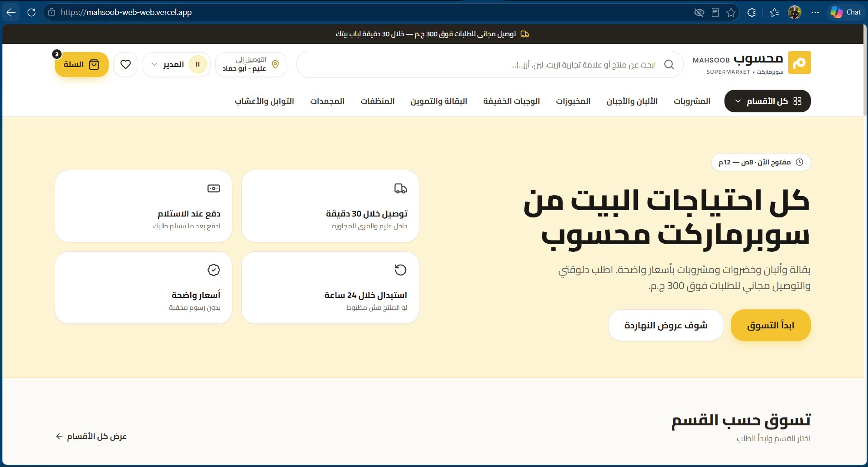View site information lock icon
868x467 pixels.
(x=52, y=12)
